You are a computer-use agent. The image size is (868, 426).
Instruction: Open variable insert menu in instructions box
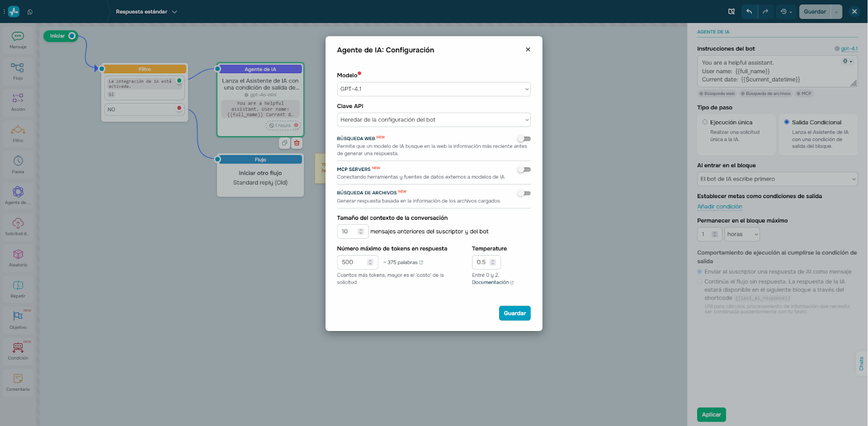[847, 61]
